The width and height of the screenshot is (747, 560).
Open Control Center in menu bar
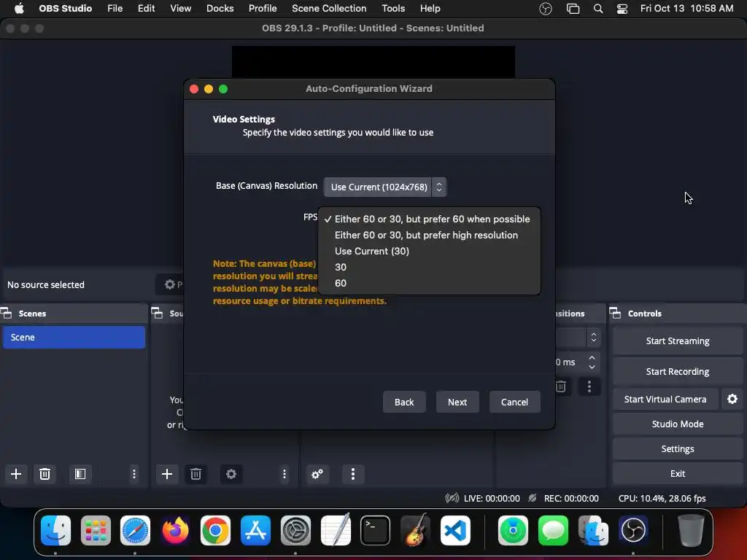(622, 9)
